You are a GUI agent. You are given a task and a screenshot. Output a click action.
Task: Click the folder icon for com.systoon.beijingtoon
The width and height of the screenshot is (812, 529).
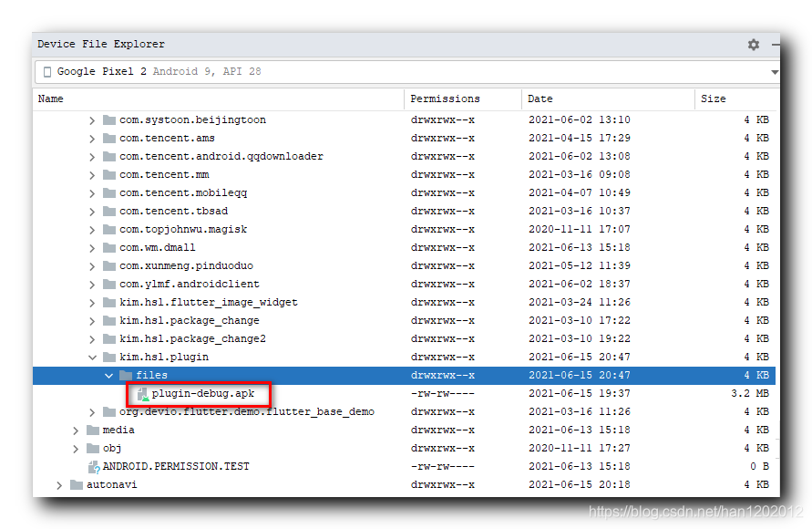point(109,119)
